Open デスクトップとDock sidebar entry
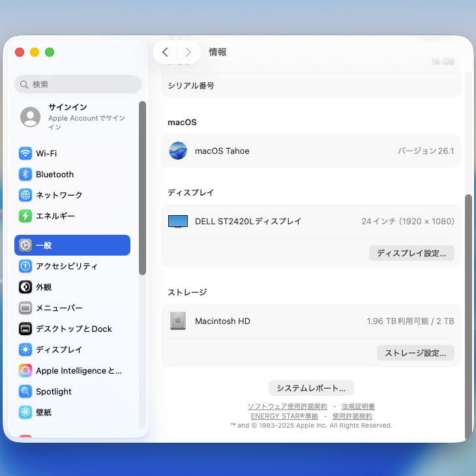Image resolution: width=476 pixels, height=476 pixels. (x=74, y=329)
